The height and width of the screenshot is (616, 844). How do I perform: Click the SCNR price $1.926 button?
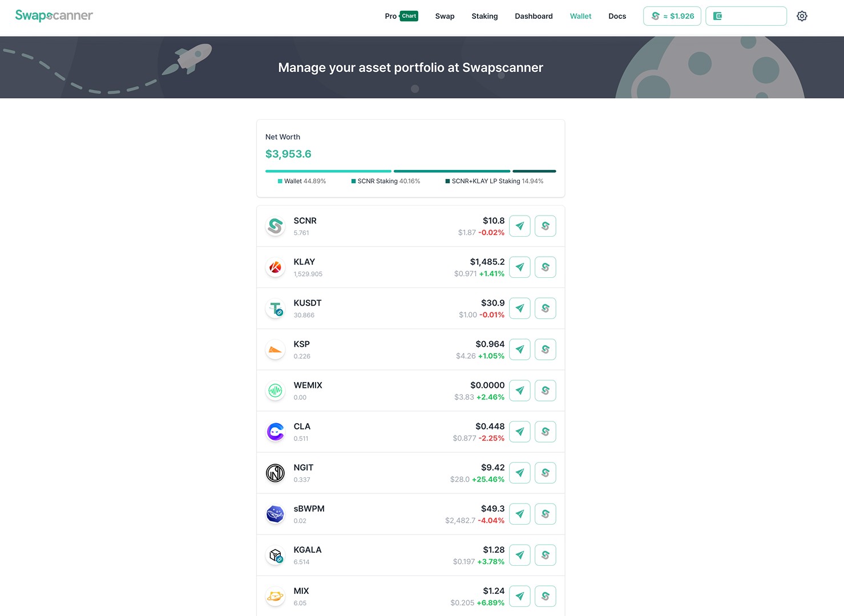(x=672, y=16)
